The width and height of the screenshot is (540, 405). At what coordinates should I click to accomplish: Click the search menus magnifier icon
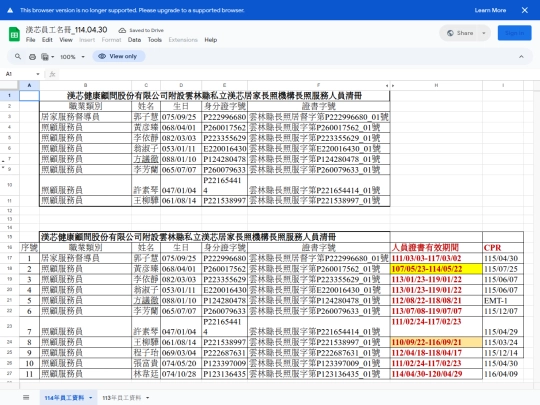pyautogui.click(x=18, y=56)
